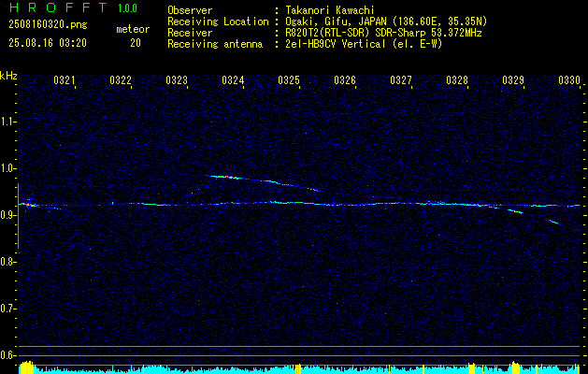Click the HROFFT program title

coord(58,7)
